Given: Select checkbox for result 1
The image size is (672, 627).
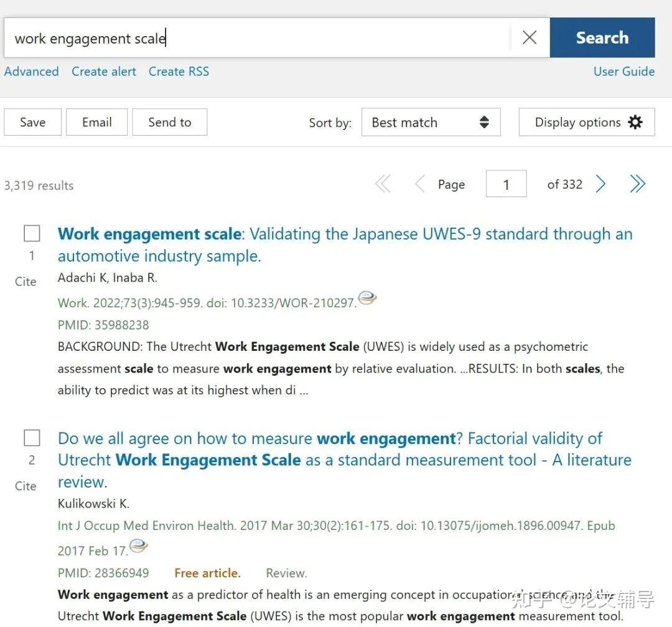Looking at the screenshot, I should (x=32, y=234).
